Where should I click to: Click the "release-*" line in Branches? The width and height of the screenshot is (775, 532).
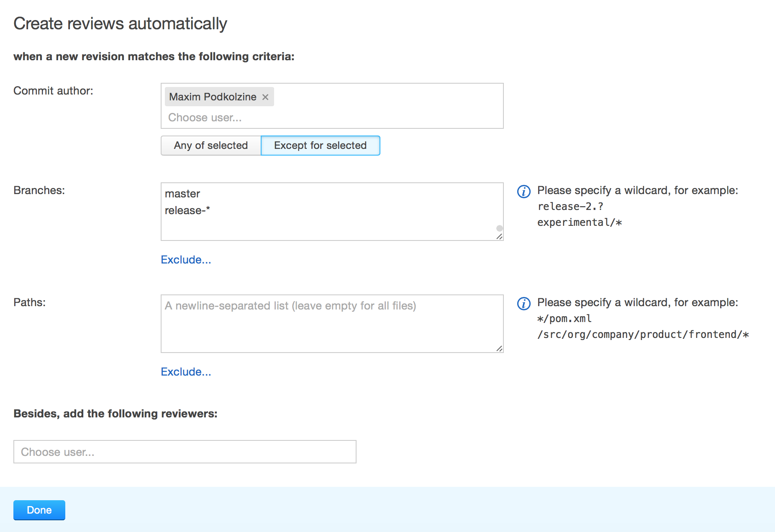[187, 210]
